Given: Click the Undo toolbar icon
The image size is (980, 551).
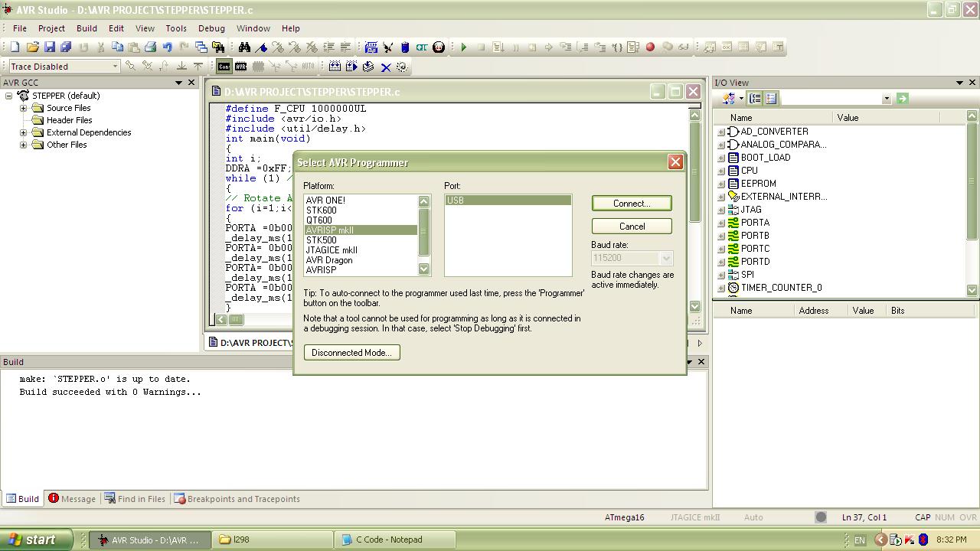Looking at the screenshot, I should [x=168, y=47].
